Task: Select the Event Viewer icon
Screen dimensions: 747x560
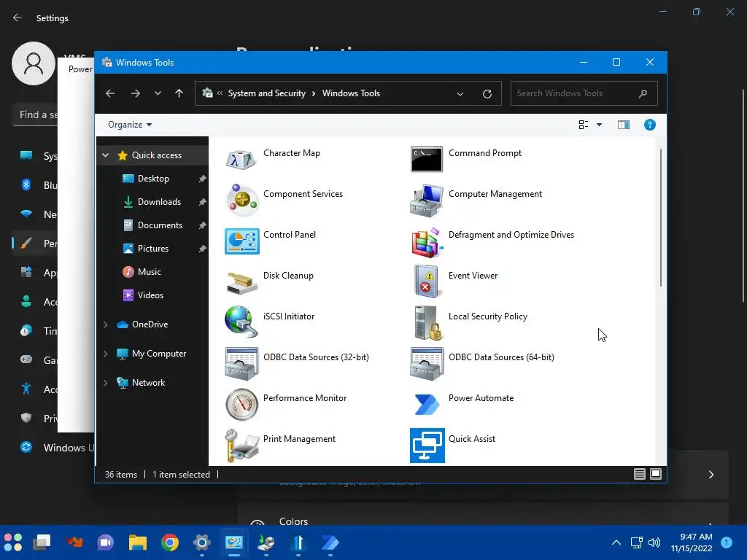Action: click(x=426, y=282)
